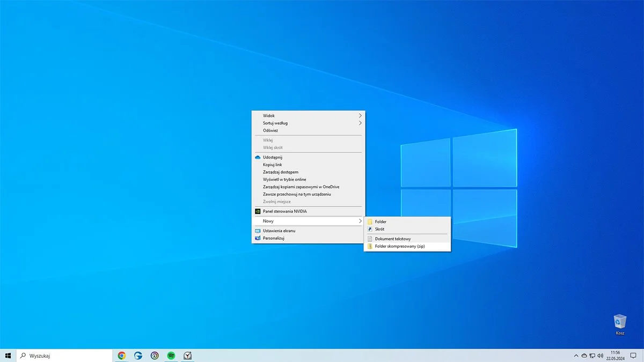This screenshot has height=362, width=644.
Task: Launch the blue G app from the taskbar
Action: [138, 355]
